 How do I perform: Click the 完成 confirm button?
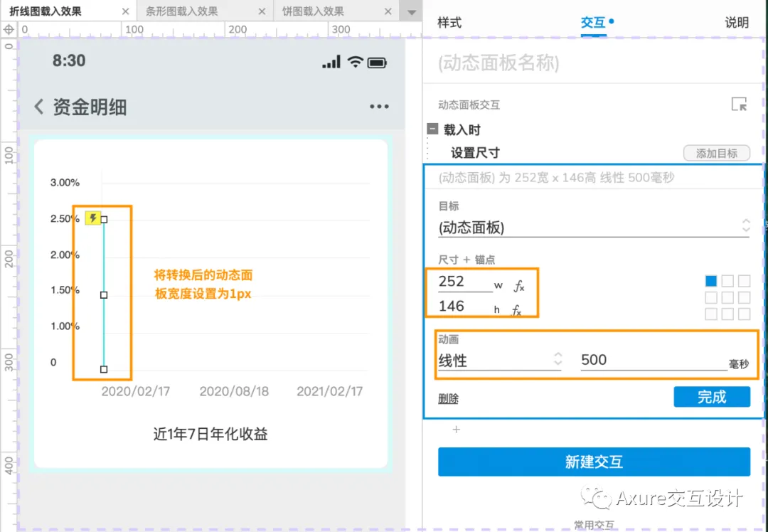coord(712,397)
